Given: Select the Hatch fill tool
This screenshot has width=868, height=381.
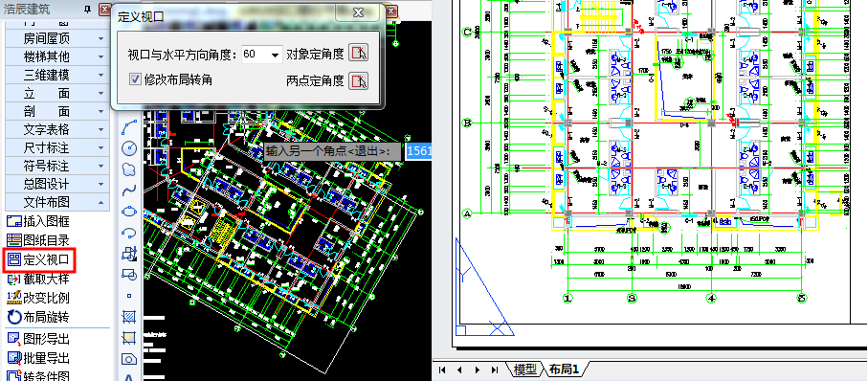Looking at the screenshot, I should 129,317.
